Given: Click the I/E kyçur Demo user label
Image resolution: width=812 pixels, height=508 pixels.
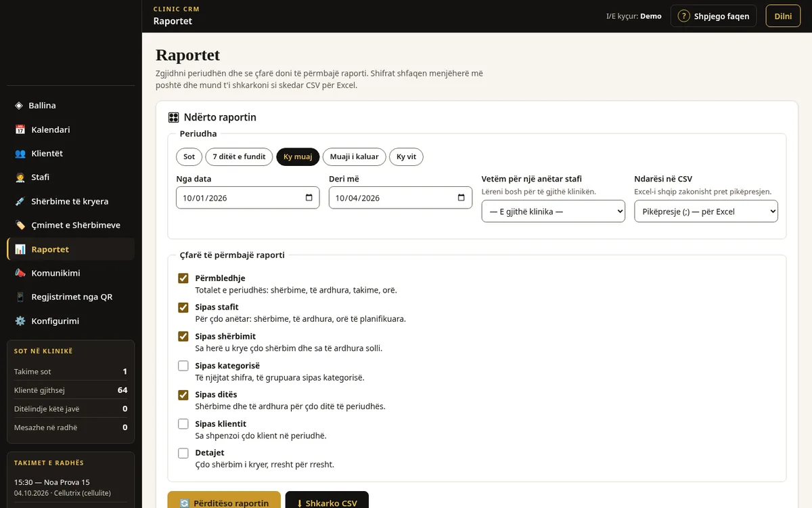Looking at the screenshot, I should (634, 16).
